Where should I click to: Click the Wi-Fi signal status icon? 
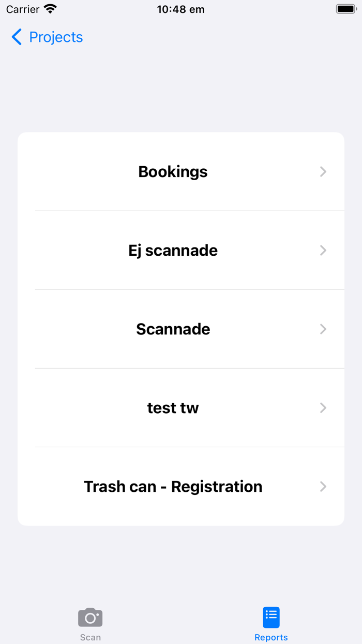(50, 9)
